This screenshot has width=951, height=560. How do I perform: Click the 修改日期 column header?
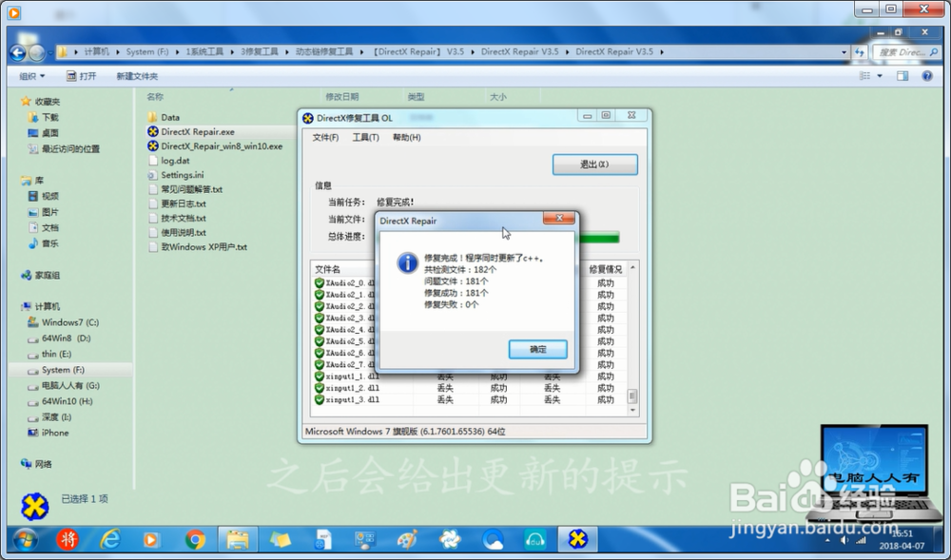pos(342,96)
